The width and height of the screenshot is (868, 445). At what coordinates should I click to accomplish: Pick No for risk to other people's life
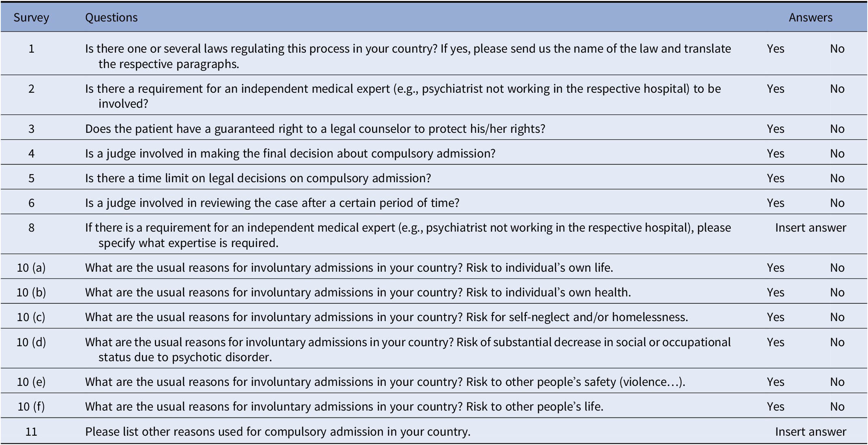837,407
